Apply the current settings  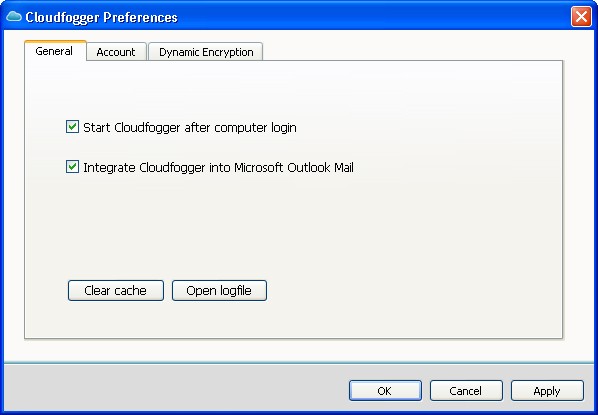pos(547,391)
